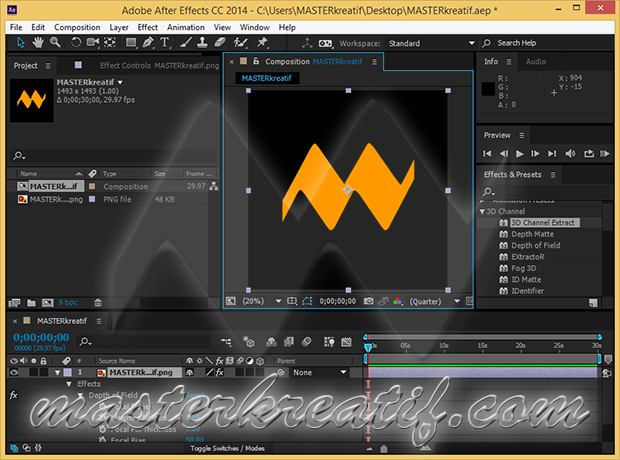620x460 pixels.
Task: Toggle Always Preview This View button
Action: (x=231, y=301)
